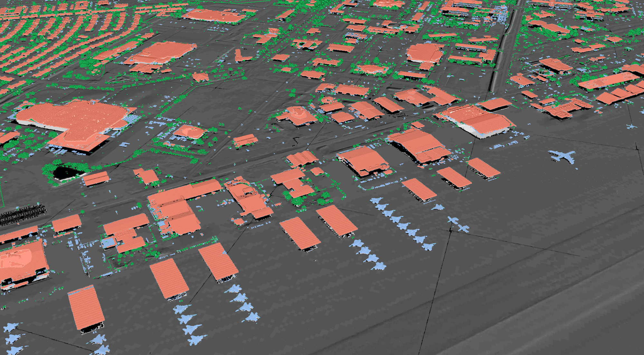Click the small blue aircraft at far right edge

[x=631, y=126]
